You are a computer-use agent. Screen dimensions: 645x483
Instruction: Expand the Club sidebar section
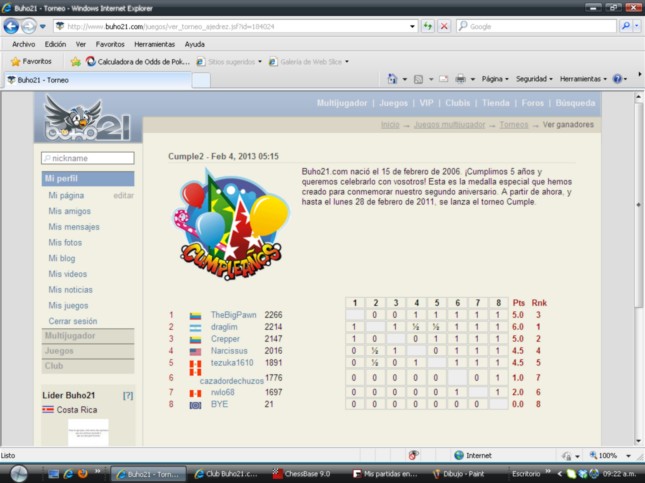pos(88,366)
